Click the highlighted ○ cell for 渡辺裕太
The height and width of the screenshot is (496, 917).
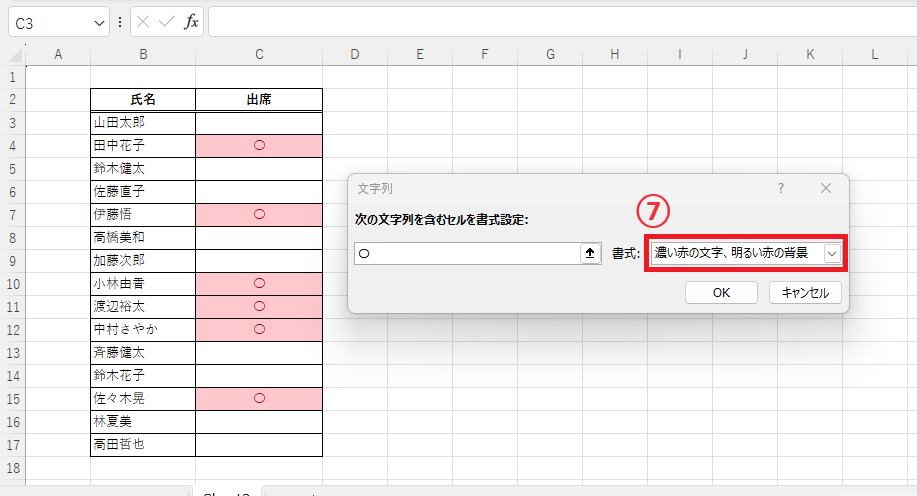click(x=259, y=306)
